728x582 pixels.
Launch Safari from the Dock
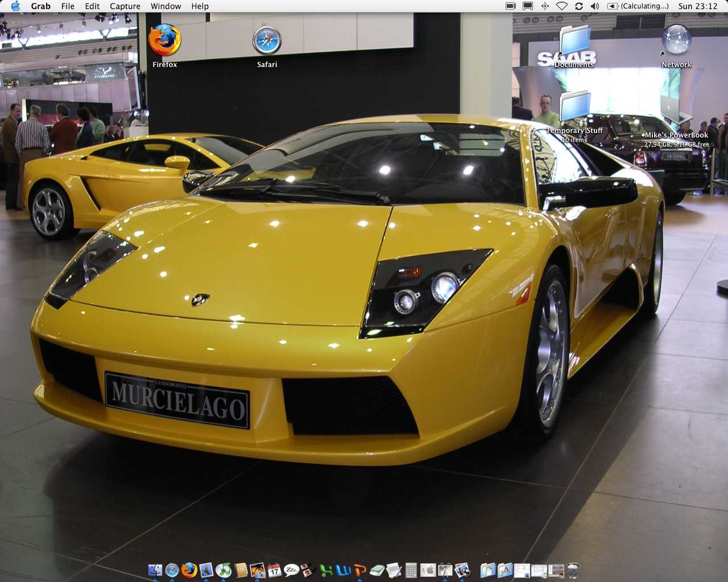(x=172, y=570)
